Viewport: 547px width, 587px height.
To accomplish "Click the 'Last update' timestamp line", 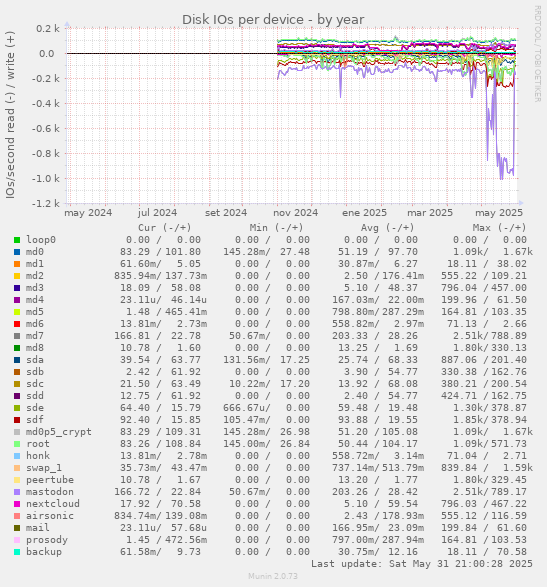I will pyautogui.click(x=422, y=564).
